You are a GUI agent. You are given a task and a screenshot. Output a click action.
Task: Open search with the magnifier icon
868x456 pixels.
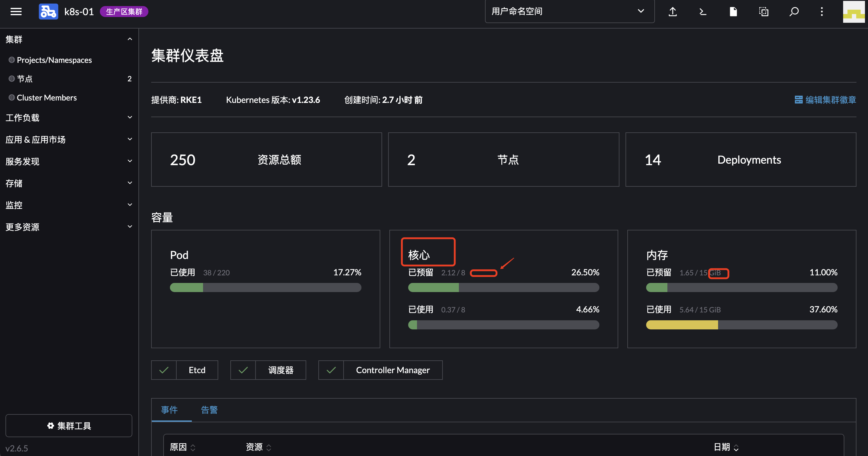pos(794,11)
